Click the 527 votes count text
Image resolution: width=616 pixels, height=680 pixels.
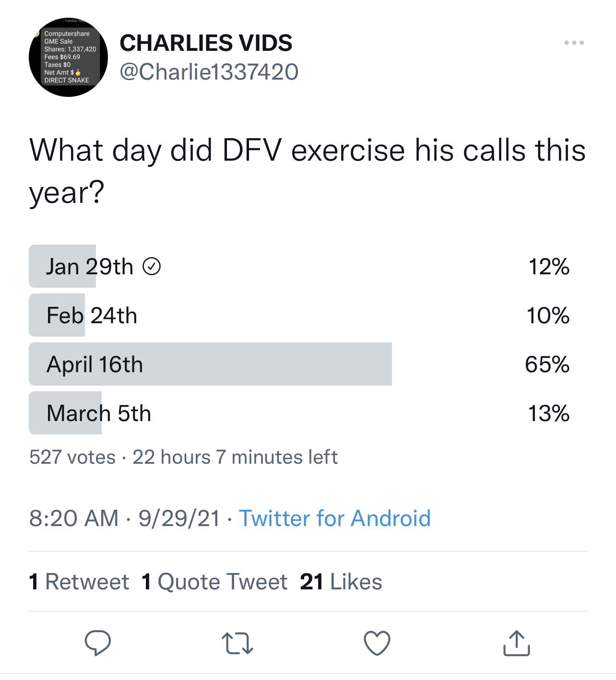[x=72, y=457]
